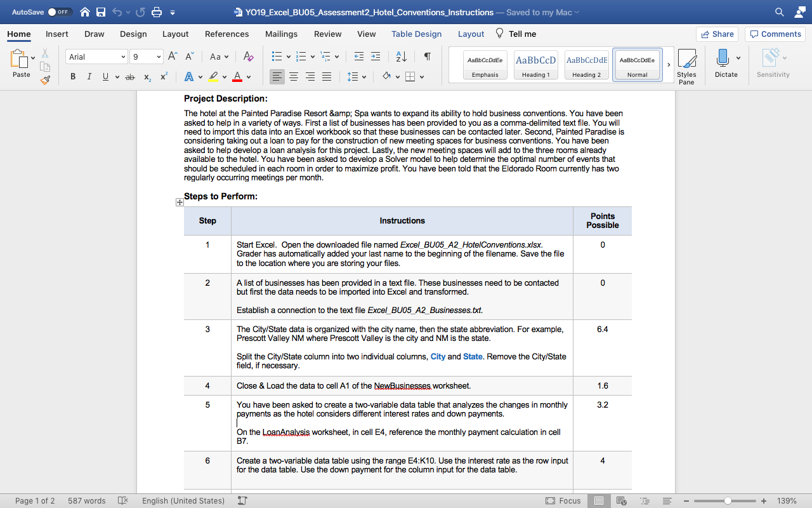Toggle Italic formatting
Image resolution: width=812 pixels, height=508 pixels.
pos(89,77)
